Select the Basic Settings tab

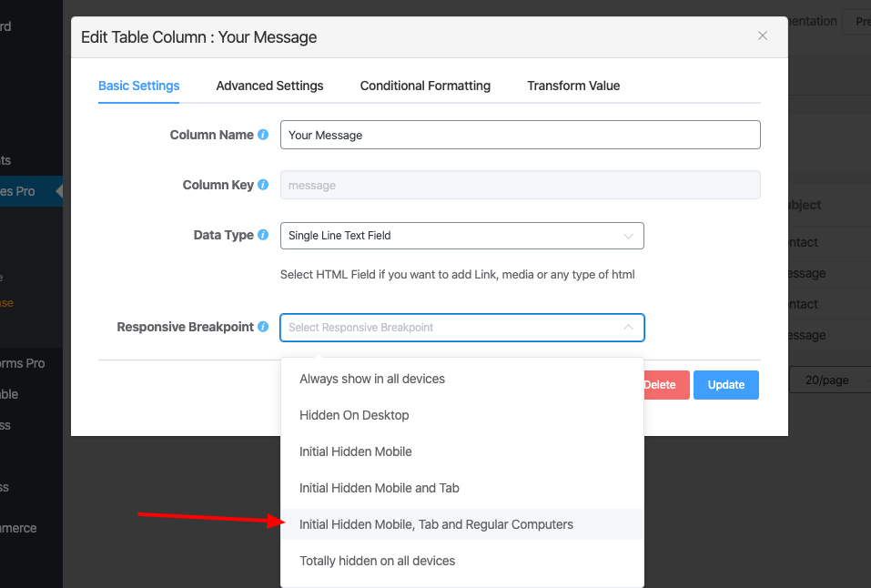click(x=138, y=86)
